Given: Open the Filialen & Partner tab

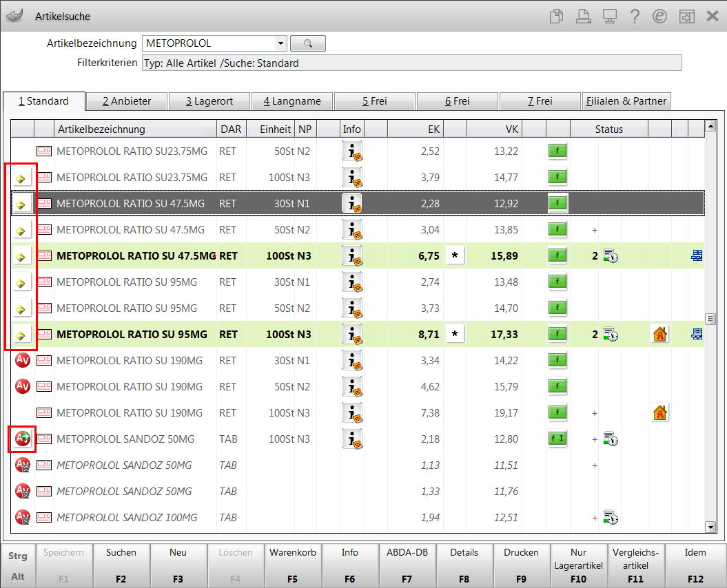Looking at the screenshot, I should coord(626,101).
